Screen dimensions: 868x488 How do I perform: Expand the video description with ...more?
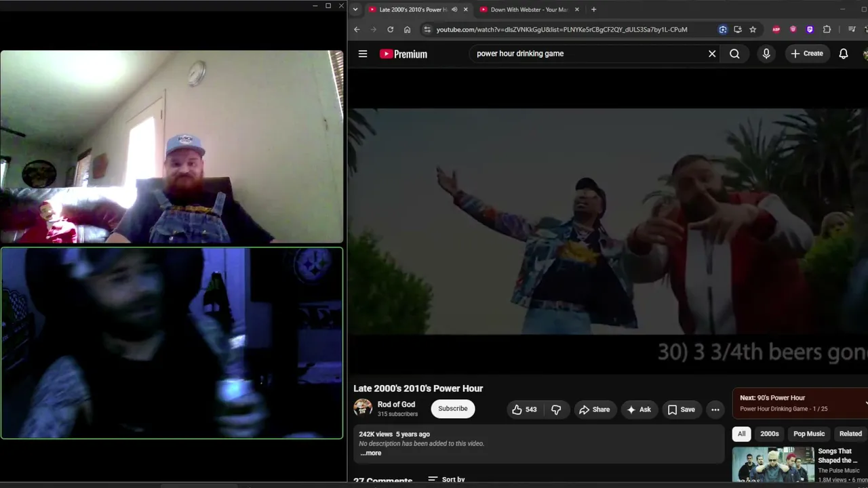[371, 453]
